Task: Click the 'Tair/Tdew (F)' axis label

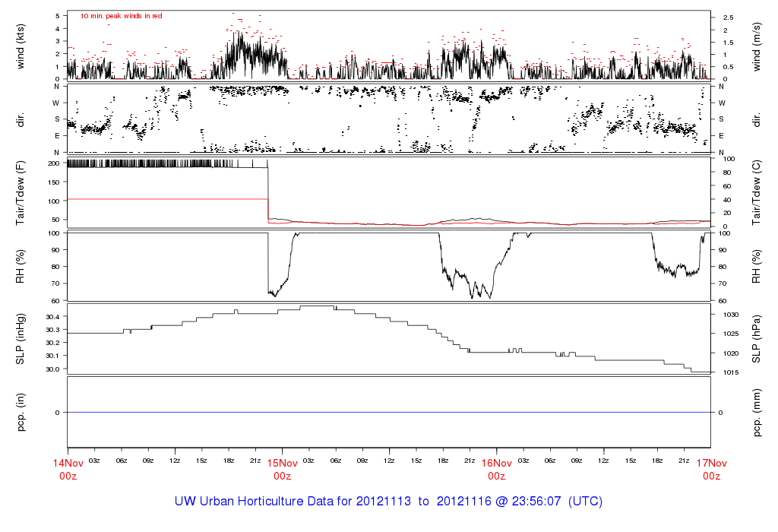Action: point(21,192)
